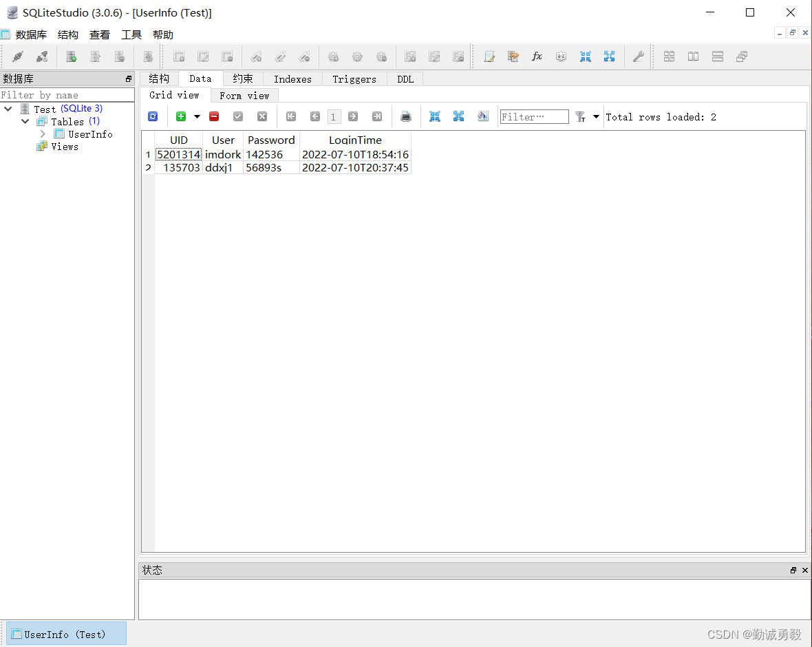Go to last page of data

pos(377,116)
